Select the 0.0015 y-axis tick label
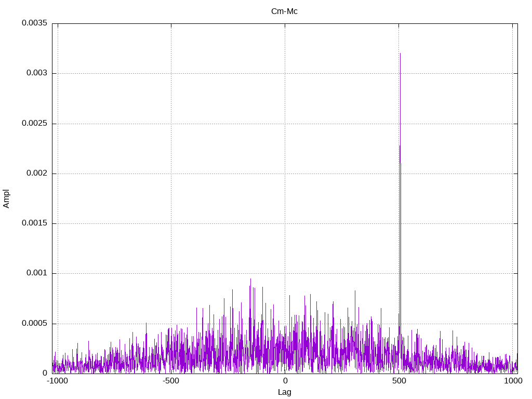This screenshot has width=532, height=399. click(x=34, y=223)
